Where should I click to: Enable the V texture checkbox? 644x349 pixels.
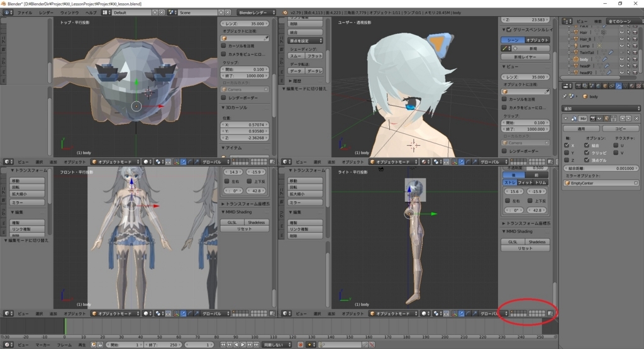coord(616,153)
